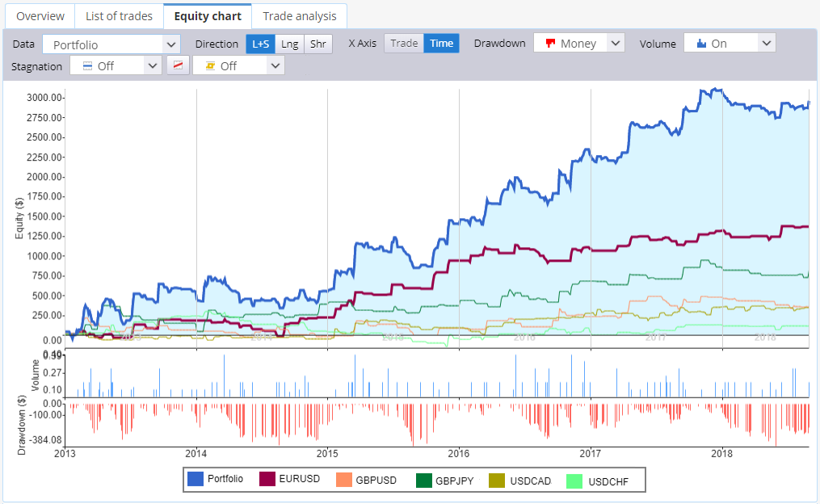Click the yellow box icon beside Off
Viewport: 820px width, 504px height.
[210, 66]
